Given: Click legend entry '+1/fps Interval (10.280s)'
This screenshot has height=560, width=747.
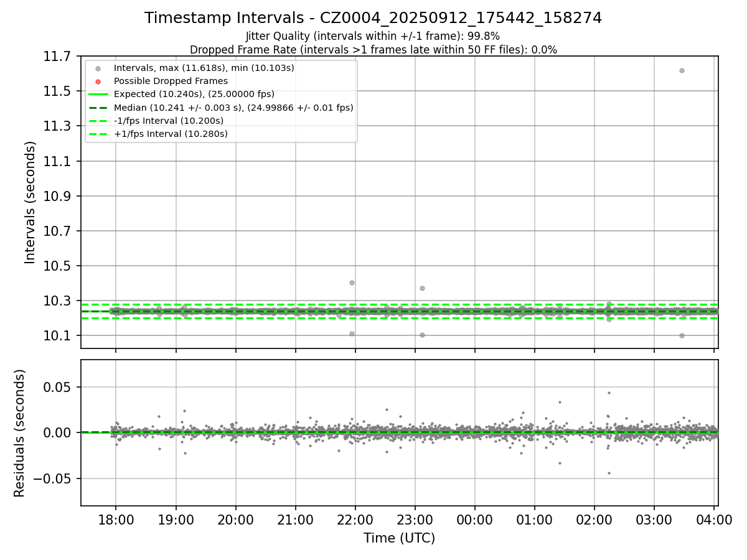Looking at the screenshot, I should (x=171, y=134).
